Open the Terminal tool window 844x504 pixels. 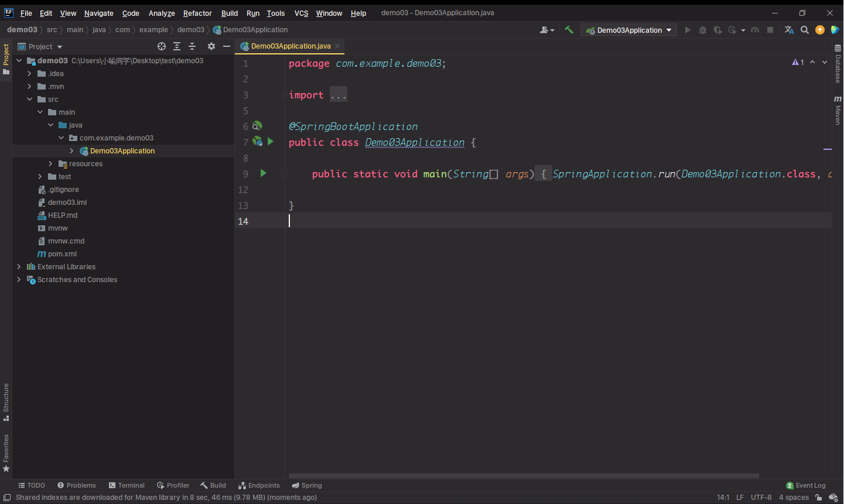127,485
